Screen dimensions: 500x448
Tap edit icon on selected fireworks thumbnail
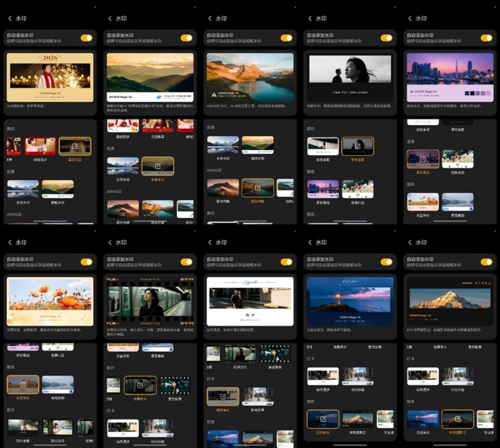(x=75, y=146)
